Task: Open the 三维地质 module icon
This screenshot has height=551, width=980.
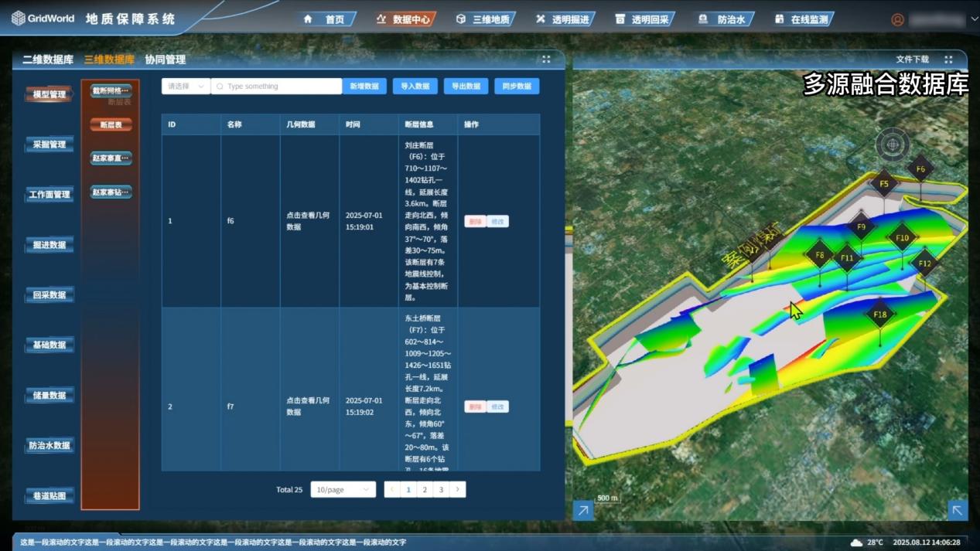Action: [460, 19]
